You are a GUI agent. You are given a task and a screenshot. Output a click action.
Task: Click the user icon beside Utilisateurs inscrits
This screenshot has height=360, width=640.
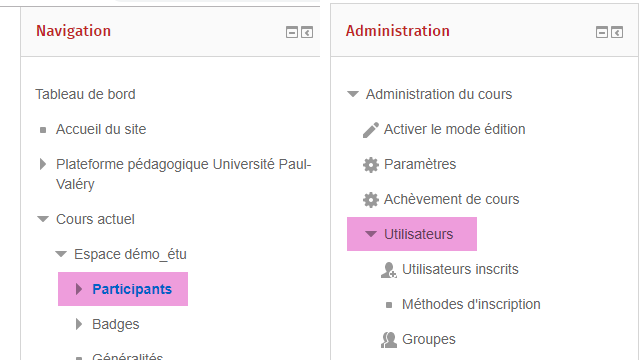[389, 270]
